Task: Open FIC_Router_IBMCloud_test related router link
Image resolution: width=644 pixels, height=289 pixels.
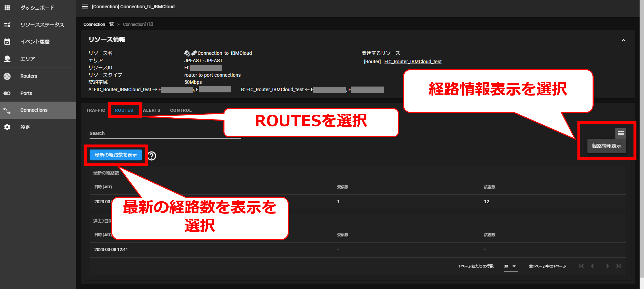Action: click(x=413, y=62)
